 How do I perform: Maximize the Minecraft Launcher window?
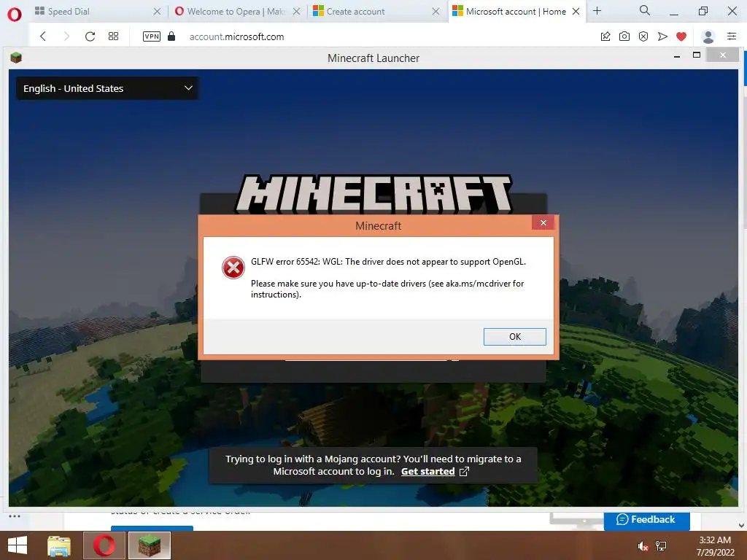pos(697,55)
